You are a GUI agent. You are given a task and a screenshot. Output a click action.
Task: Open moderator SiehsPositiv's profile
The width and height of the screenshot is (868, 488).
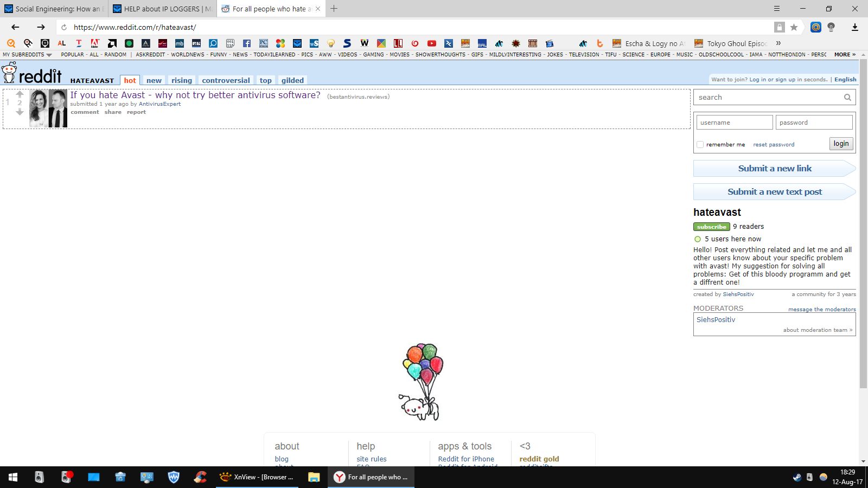click(x=716, y=320)
